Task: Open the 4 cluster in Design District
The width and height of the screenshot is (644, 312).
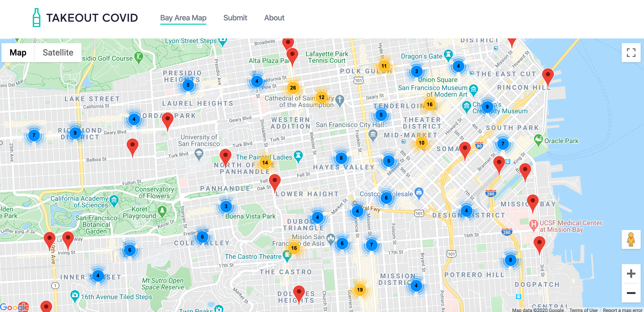Action: coord(466,211)
